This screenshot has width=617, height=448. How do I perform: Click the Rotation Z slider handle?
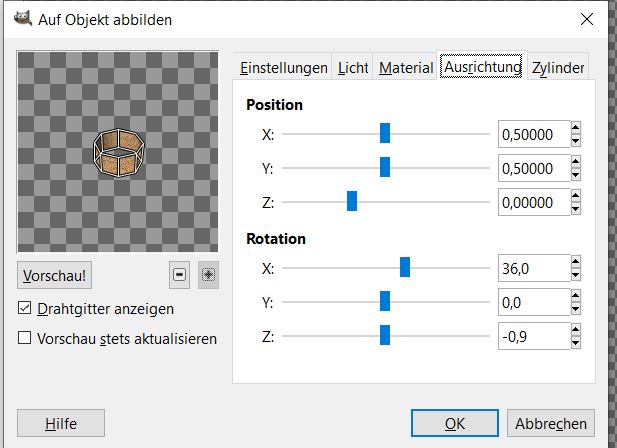pos(385,335)
